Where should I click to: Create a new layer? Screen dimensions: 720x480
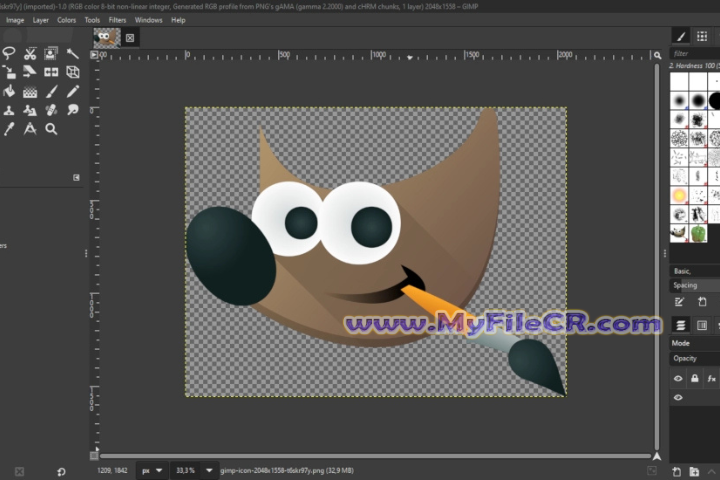[x=676, y=471]
